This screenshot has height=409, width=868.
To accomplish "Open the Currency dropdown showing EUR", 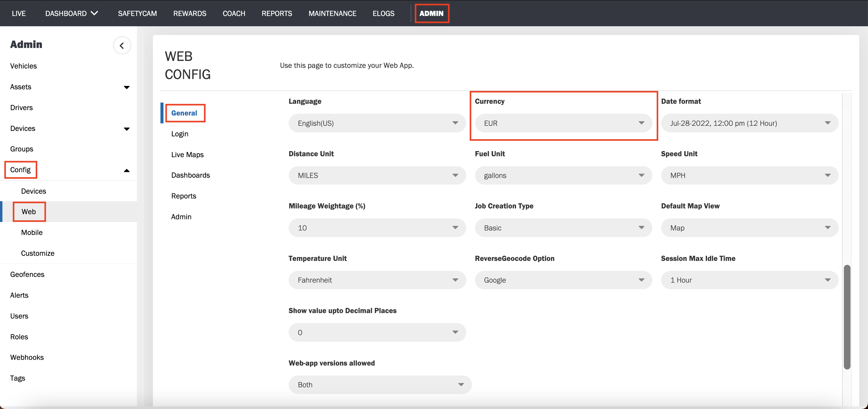I will pos(563,123).
